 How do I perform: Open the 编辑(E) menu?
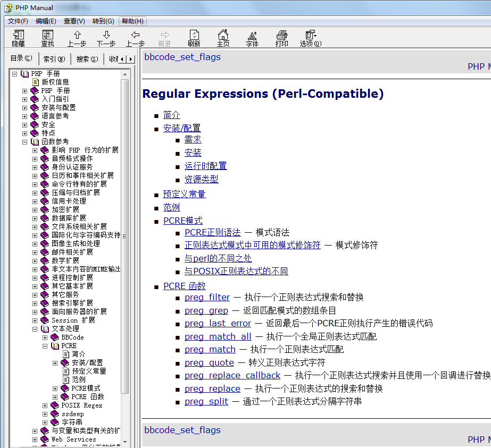pos(46,21)
